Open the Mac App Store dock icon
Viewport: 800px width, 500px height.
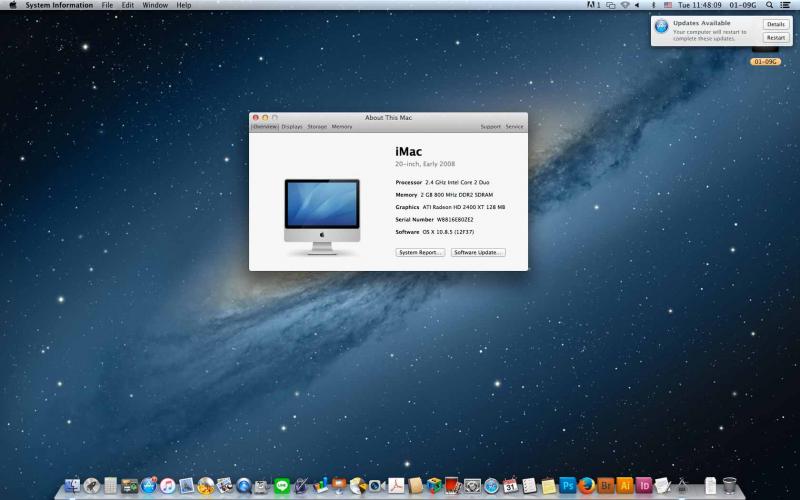(148, 486)
